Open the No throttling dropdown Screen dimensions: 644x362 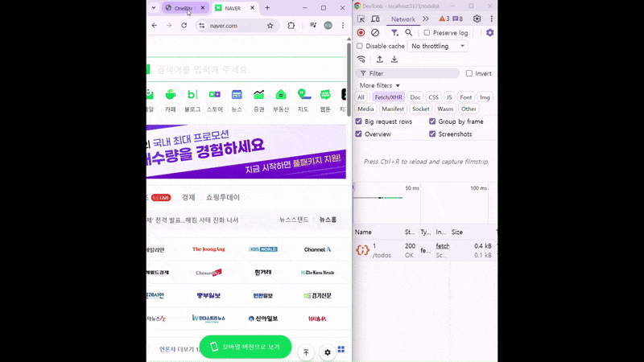pyautogui.click(x=438, y=46)
